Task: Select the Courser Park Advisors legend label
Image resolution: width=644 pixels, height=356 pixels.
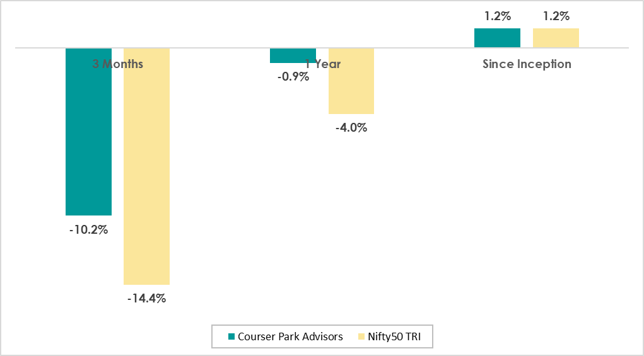Action: pyautogui.click(x=290, y=337)
